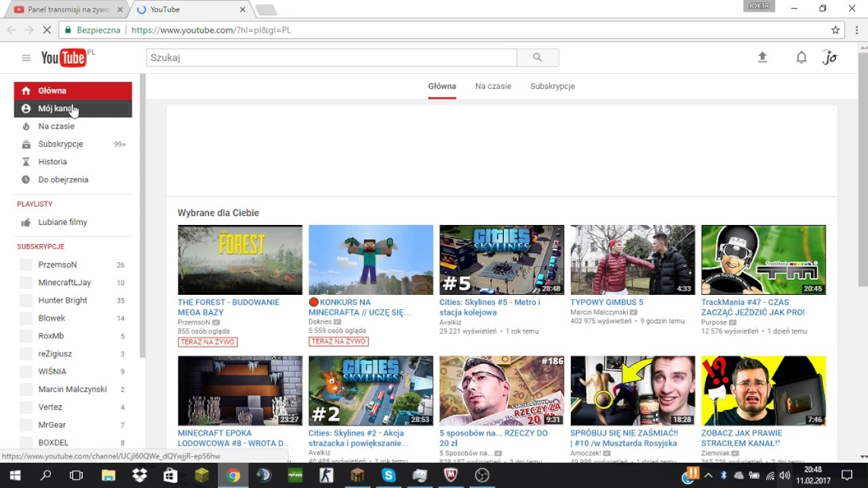This screenshot has width=868, height=488.
Task: Open THE FOREST - BUDOWANIE MEGA BAZY title
Action: (x=229, y=307)
